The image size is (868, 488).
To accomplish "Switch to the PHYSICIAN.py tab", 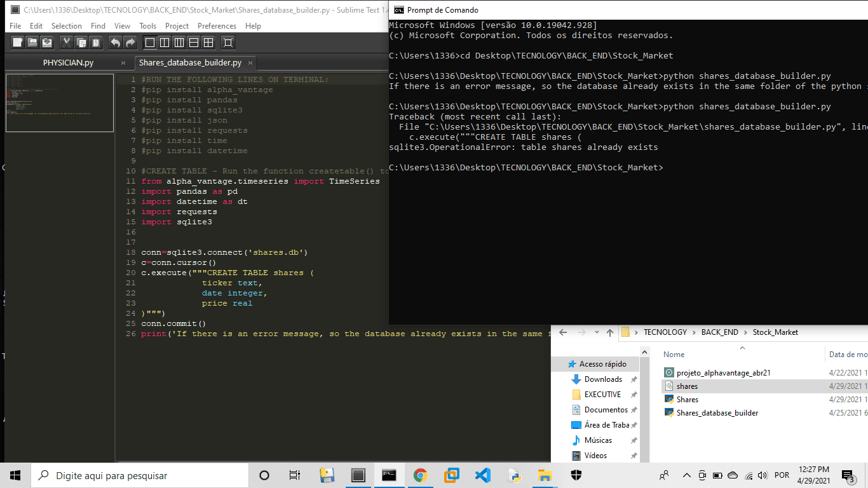I will click(68, 63).
